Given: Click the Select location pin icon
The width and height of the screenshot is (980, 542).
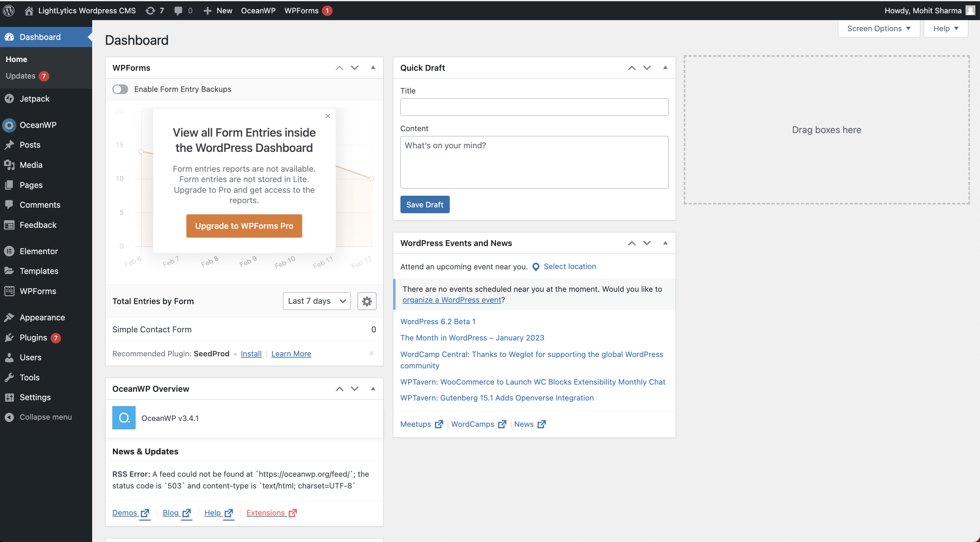Looking at the screenshot, I should coord(535,267).
